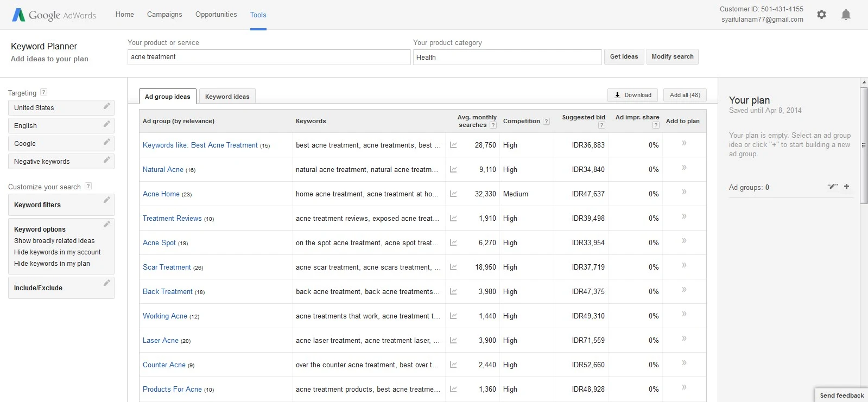The image size is (868, 402).
Task: Open the settings gear icon
Action: point(821,15)
